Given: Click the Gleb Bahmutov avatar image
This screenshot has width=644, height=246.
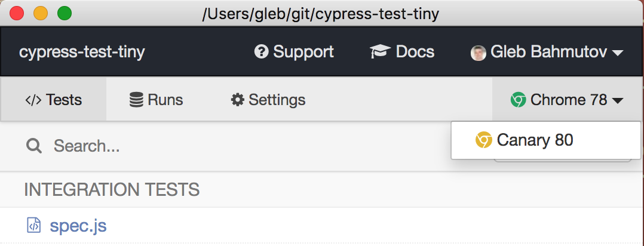Looking at the screenshot, I should pyautogui.click(x=478, y=53).
